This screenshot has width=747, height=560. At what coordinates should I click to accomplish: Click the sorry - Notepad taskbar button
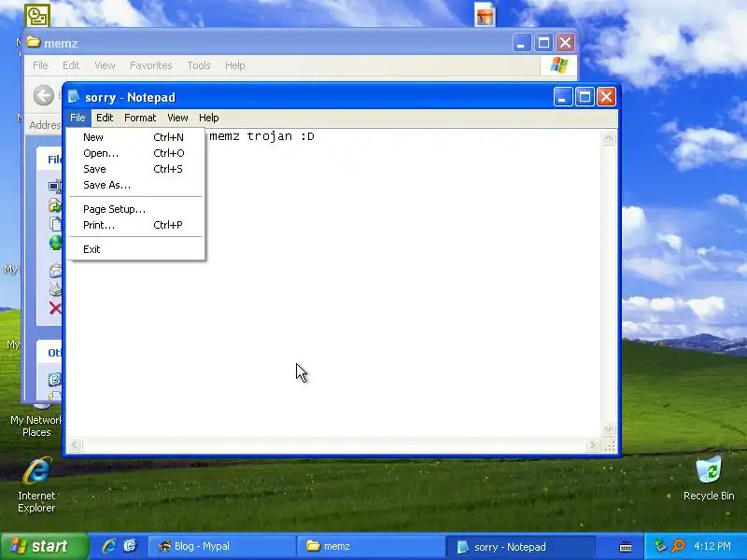(x=519, y=547)
